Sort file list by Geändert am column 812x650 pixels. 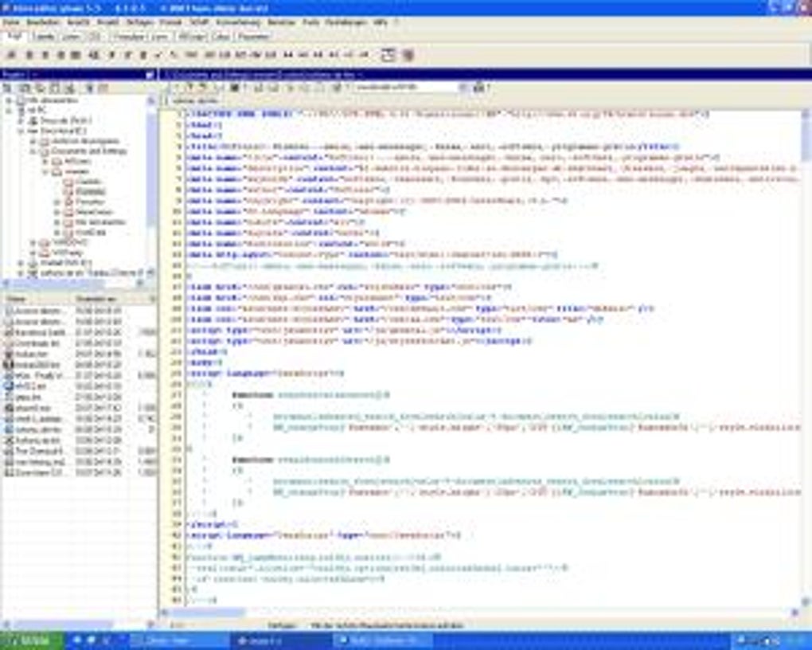(111, 299)
